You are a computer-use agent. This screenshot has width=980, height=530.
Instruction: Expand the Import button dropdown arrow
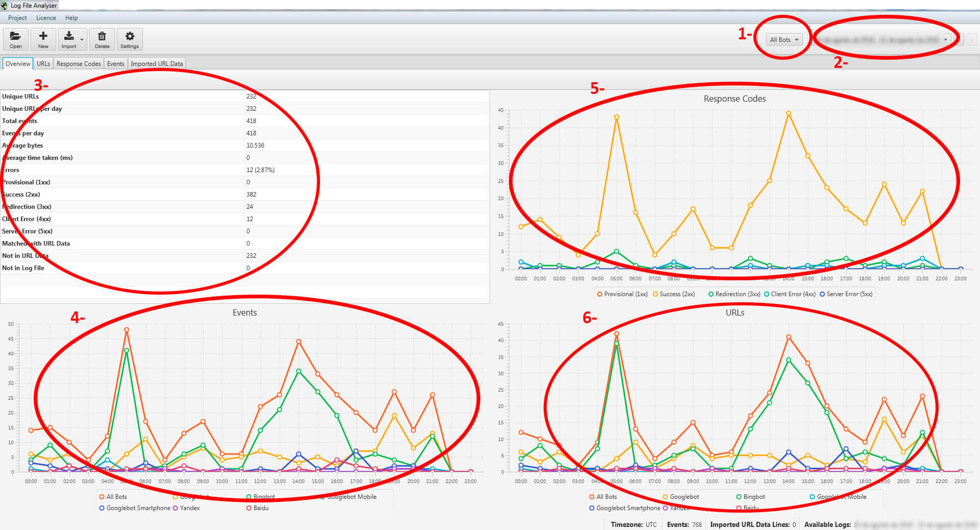coord(82,40)
